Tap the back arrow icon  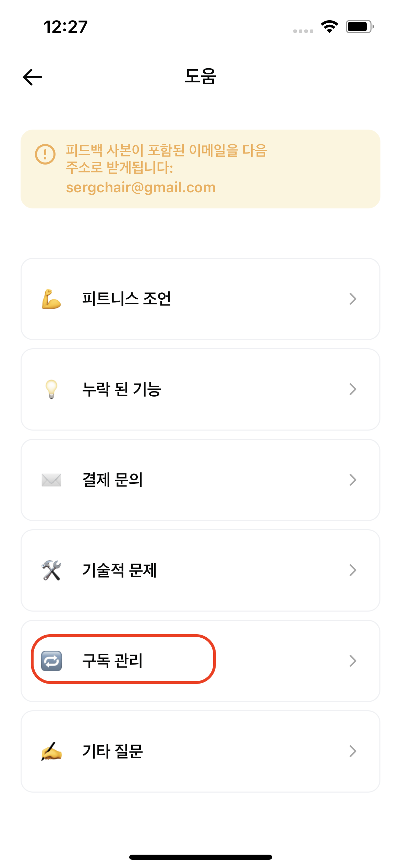33,77
